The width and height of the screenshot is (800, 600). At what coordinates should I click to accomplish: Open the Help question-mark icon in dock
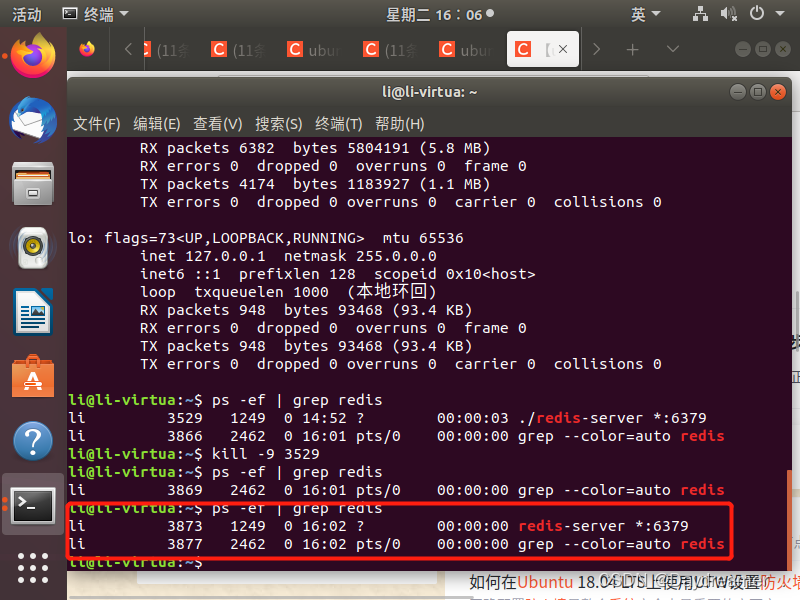[x=32, y=440]
